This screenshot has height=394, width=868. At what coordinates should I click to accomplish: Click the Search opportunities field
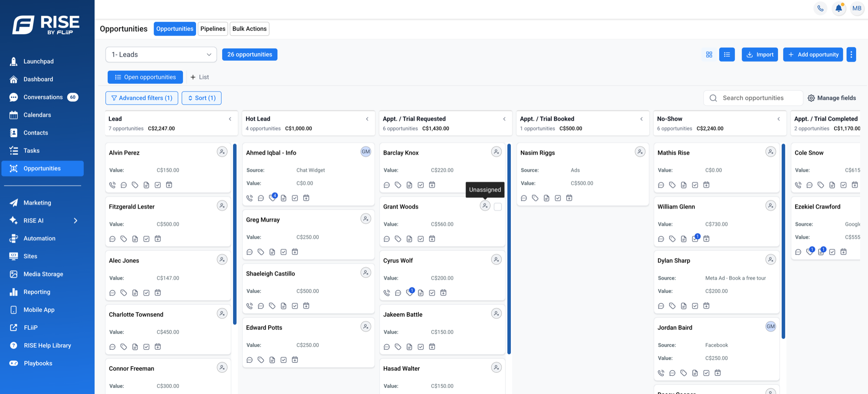tap(753, 98)
